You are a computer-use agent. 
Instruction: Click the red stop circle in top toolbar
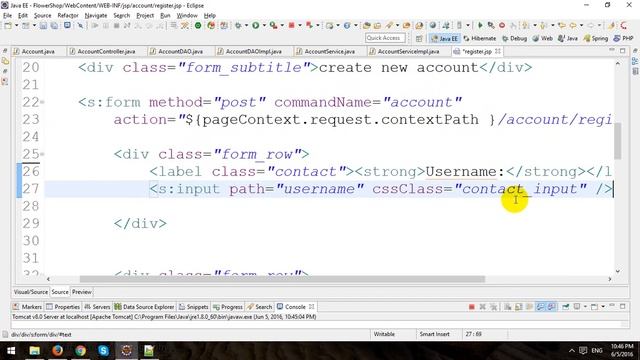502,25
